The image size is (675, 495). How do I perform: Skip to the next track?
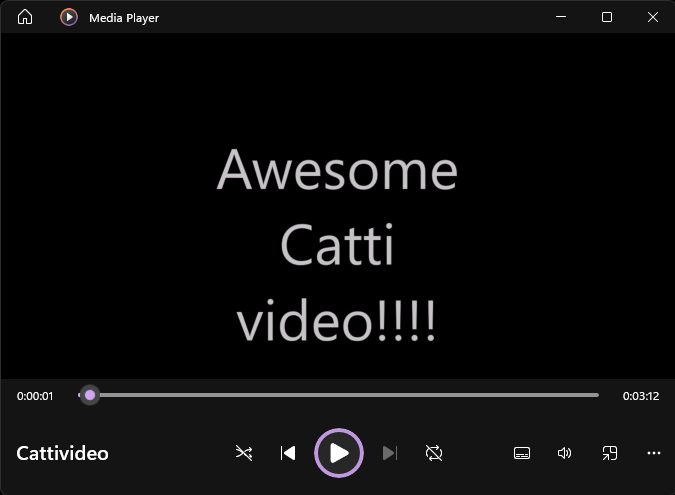(x=390, y=453)
